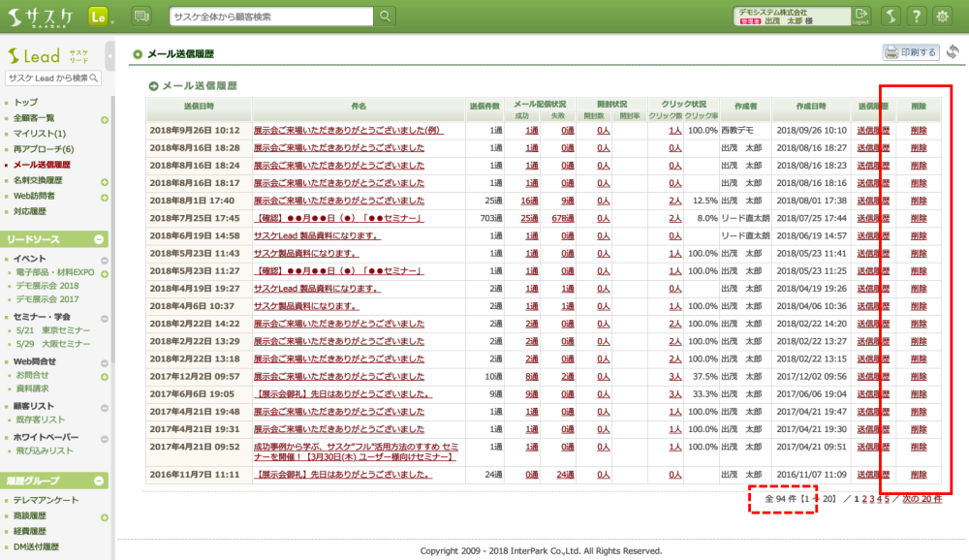Open the settings gear icon
969x560 pixels.
(941, 16)
